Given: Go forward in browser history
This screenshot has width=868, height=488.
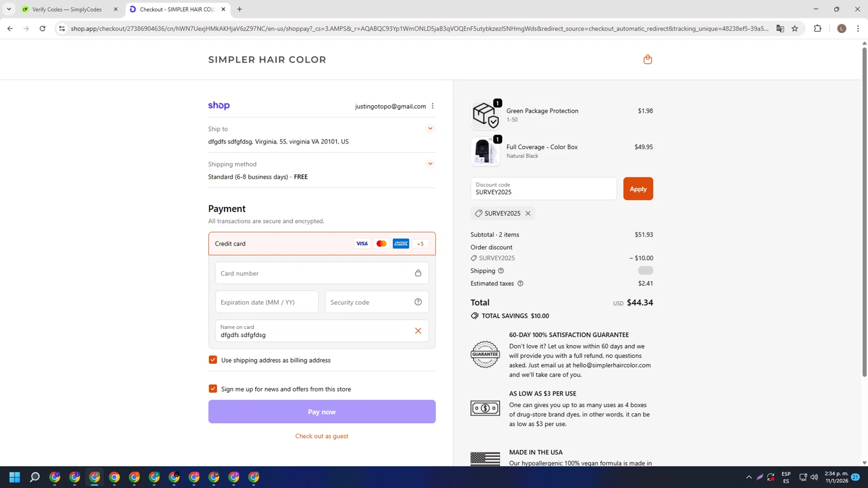Looking at the screenshot, I should [26, 28].
